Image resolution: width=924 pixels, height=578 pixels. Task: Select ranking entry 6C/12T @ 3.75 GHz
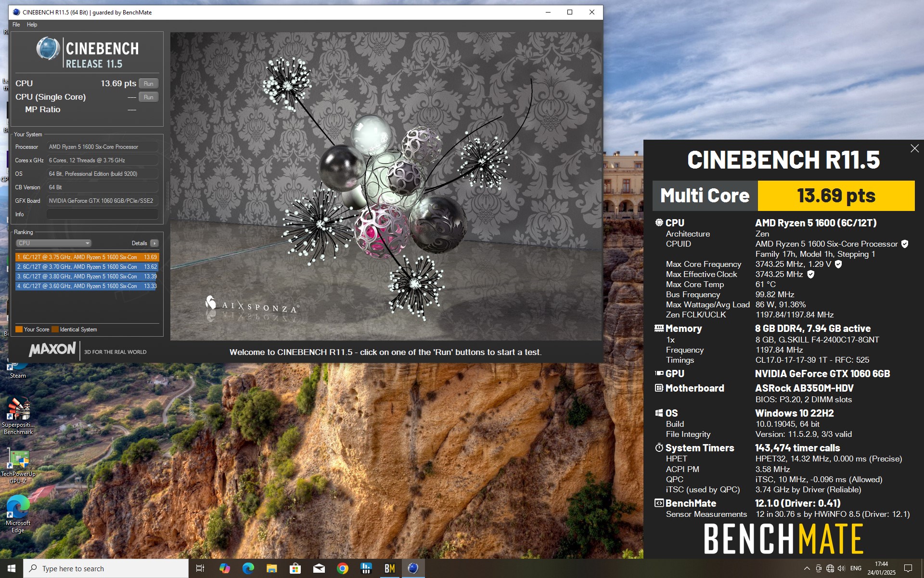[x=87, y=257]
